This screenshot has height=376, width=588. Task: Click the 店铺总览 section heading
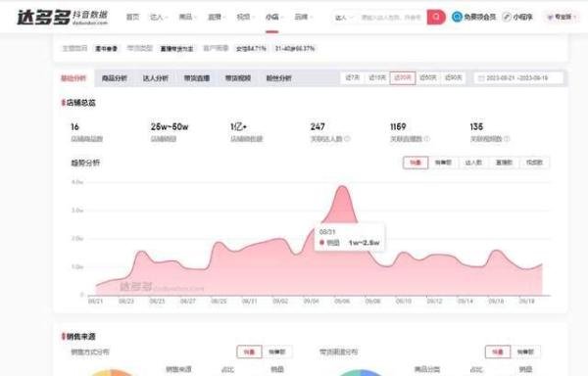coord(81,103)
